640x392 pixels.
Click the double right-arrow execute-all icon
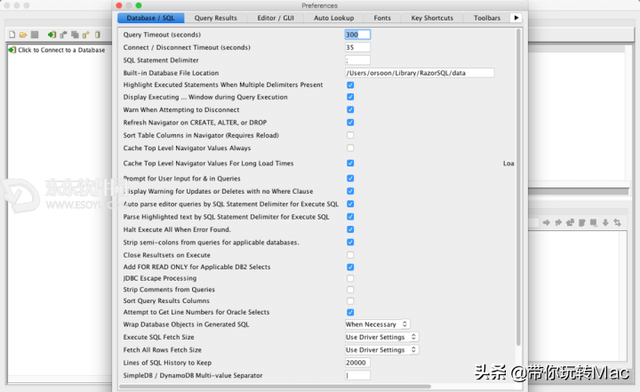pyautogui.click(x=558, y=223)
